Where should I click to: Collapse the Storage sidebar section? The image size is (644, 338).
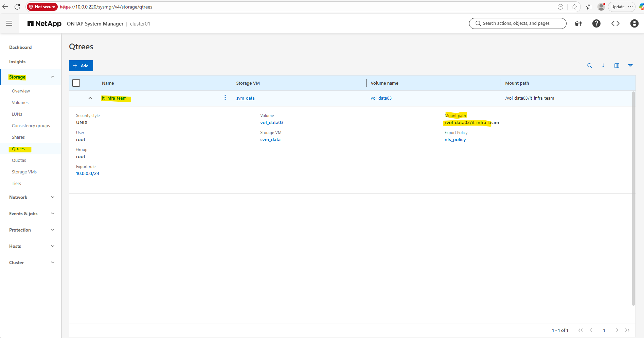[53, 77]
